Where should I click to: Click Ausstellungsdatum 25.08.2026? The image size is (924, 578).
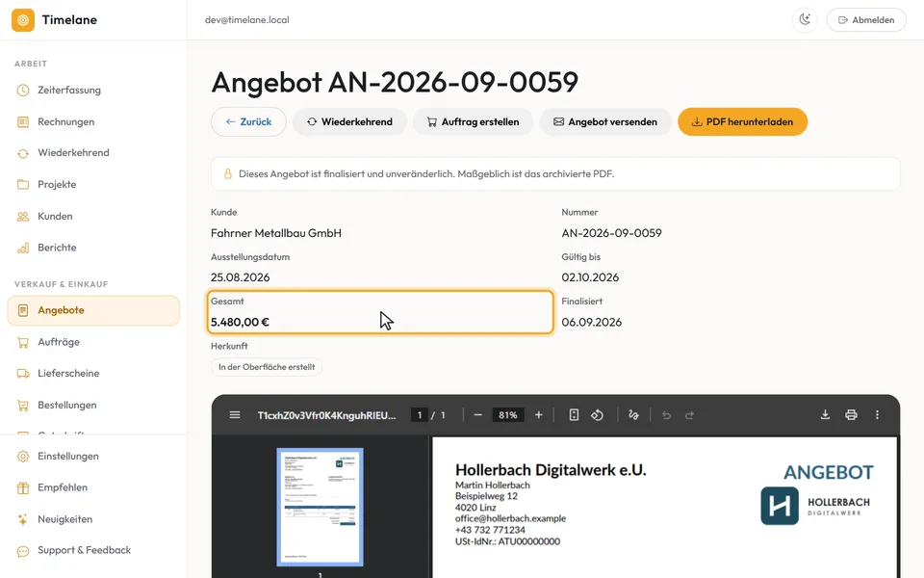pyautogui.click(x=240, y=277)
